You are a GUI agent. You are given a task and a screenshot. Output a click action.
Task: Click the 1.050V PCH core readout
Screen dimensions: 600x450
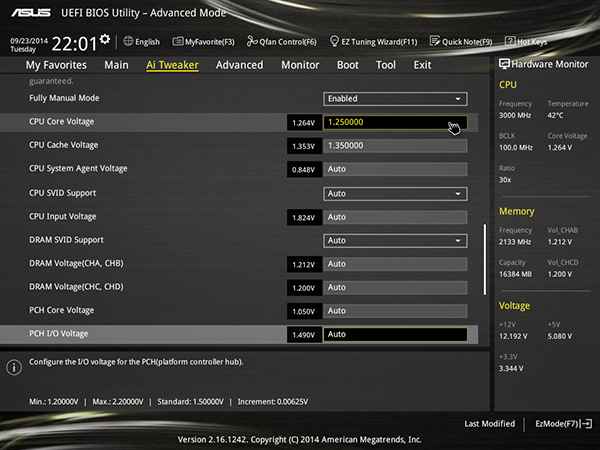(x=304, y=311)
